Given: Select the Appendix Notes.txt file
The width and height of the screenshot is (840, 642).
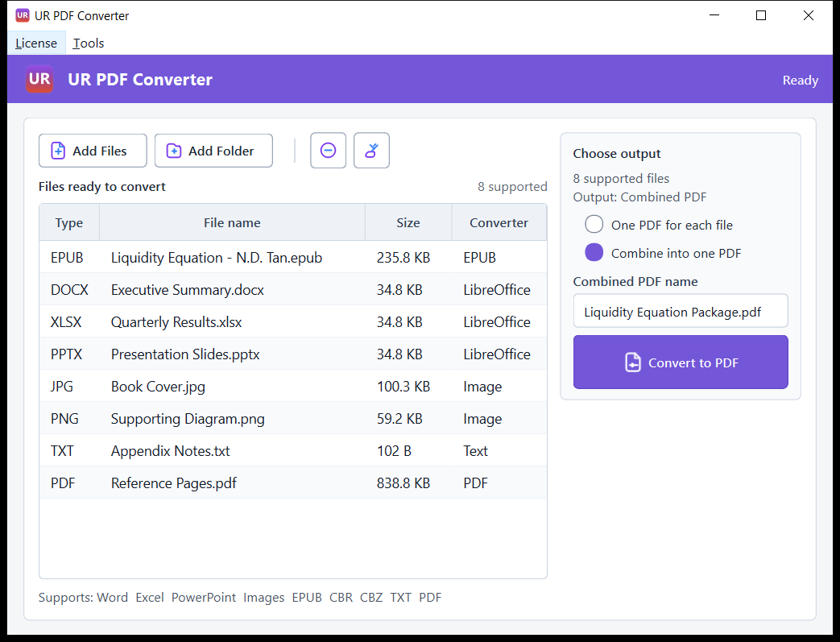Looking at the screenshot, I should tap(293, 450).
